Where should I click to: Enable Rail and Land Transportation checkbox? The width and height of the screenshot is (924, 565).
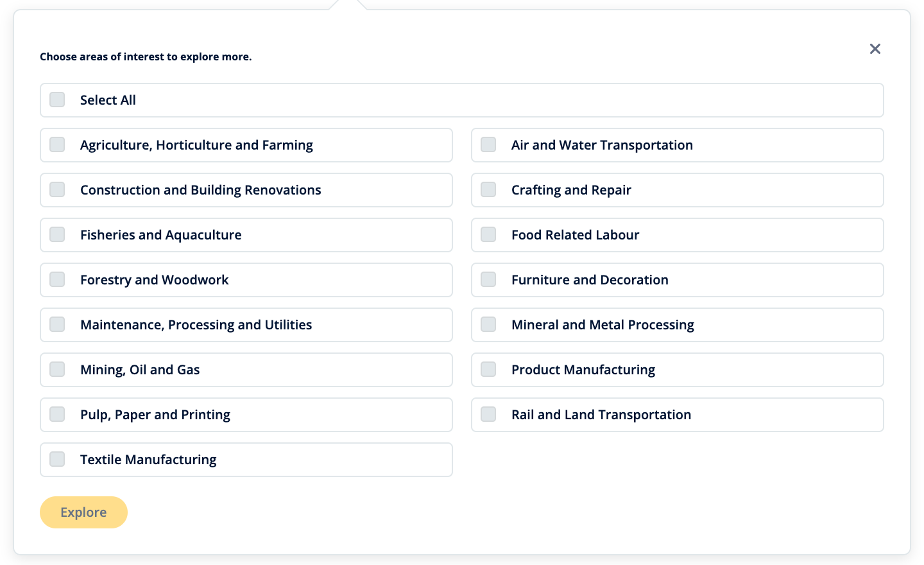[x=488, y=414]
